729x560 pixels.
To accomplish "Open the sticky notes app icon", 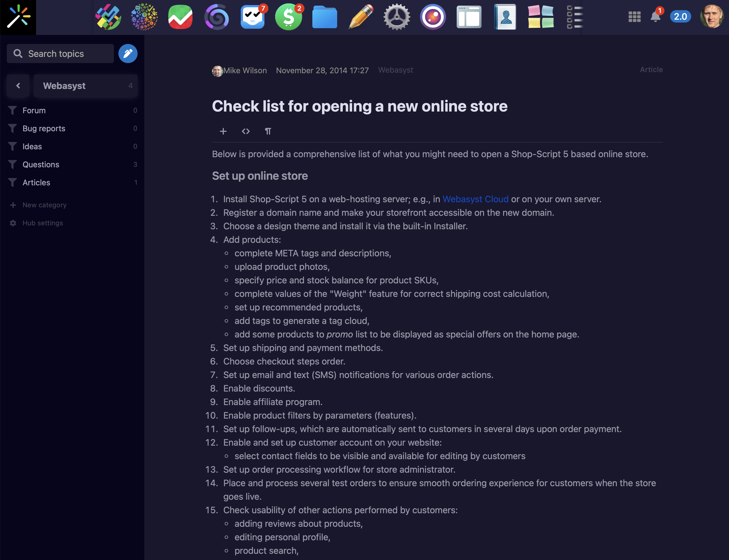I will coord(541,17).
